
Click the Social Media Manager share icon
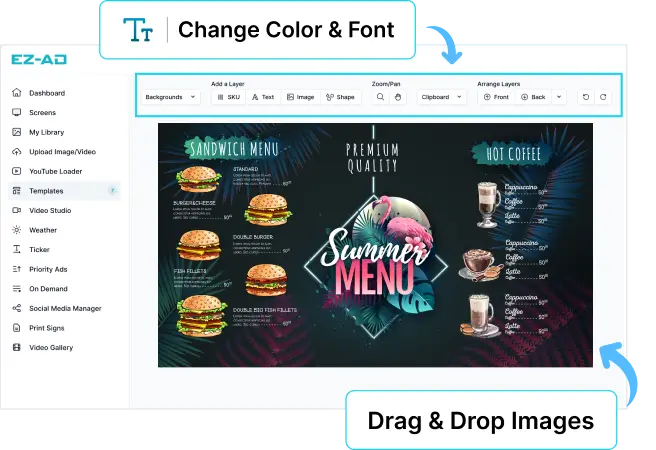[x=17, y=308]
